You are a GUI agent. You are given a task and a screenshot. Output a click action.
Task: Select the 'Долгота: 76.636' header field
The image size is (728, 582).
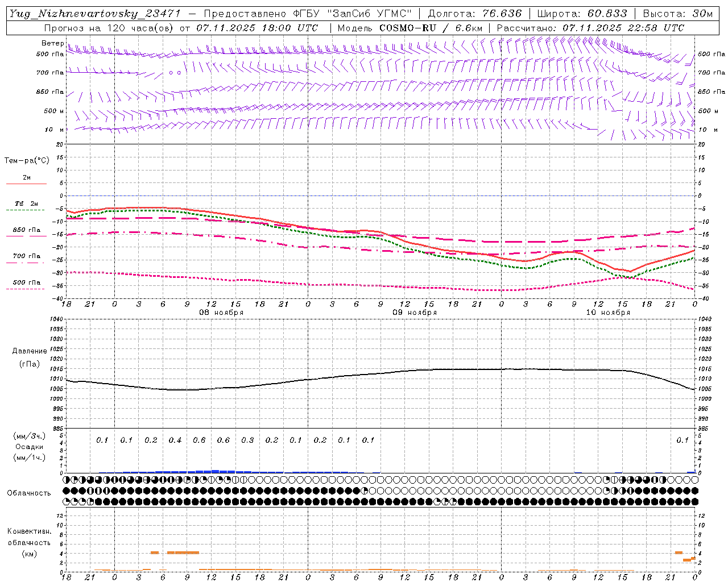click(474, 14)
